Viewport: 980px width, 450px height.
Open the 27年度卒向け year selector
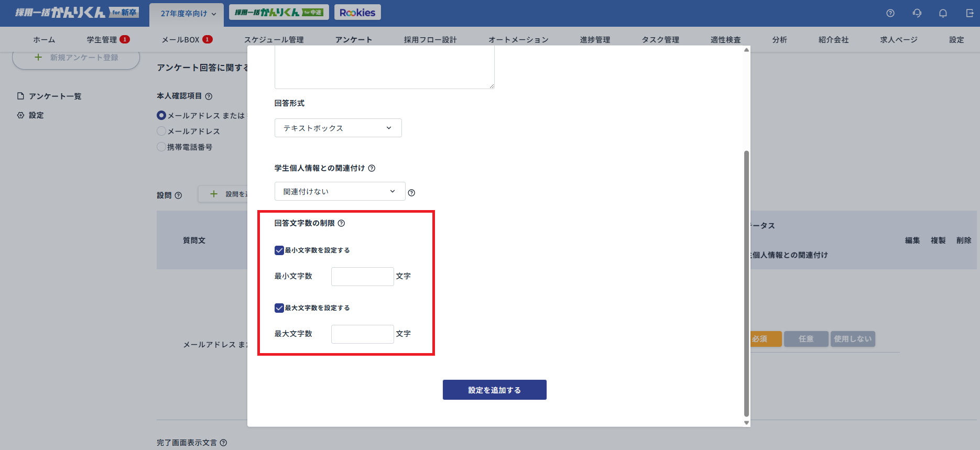click(187, 14)
